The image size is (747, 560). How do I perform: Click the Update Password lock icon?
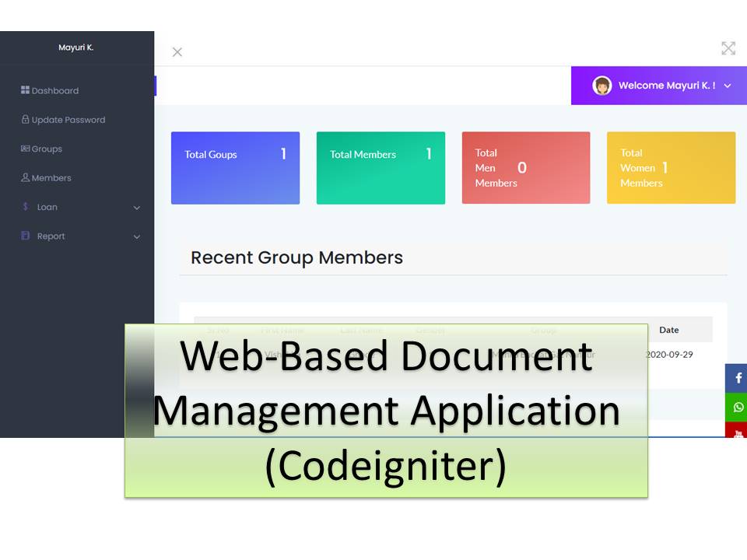pos(25,120)
